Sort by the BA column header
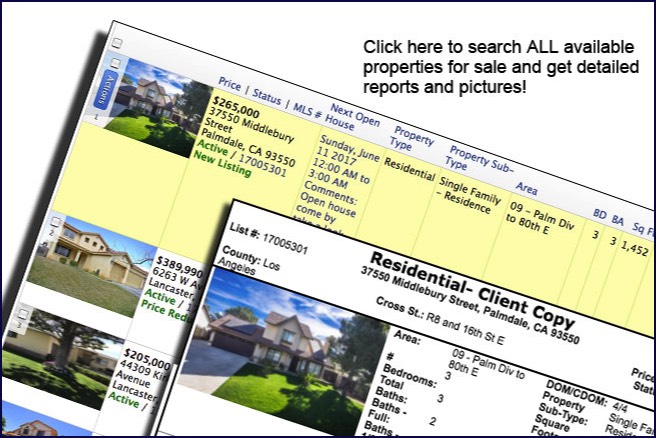The image size is (656, 438). point(618,220)
